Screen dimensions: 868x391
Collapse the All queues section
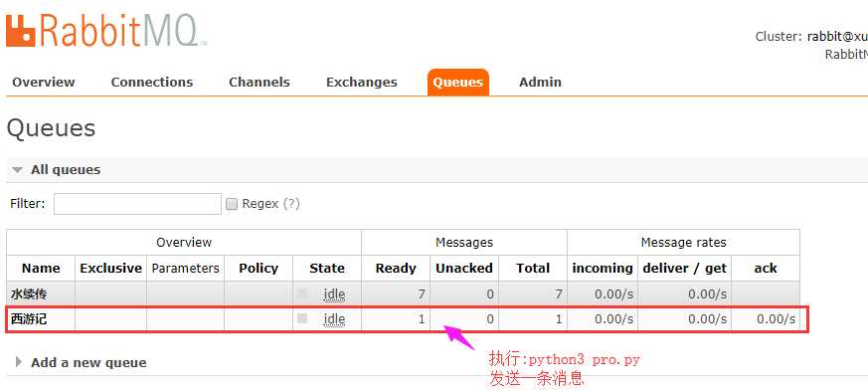click(66, 169)
